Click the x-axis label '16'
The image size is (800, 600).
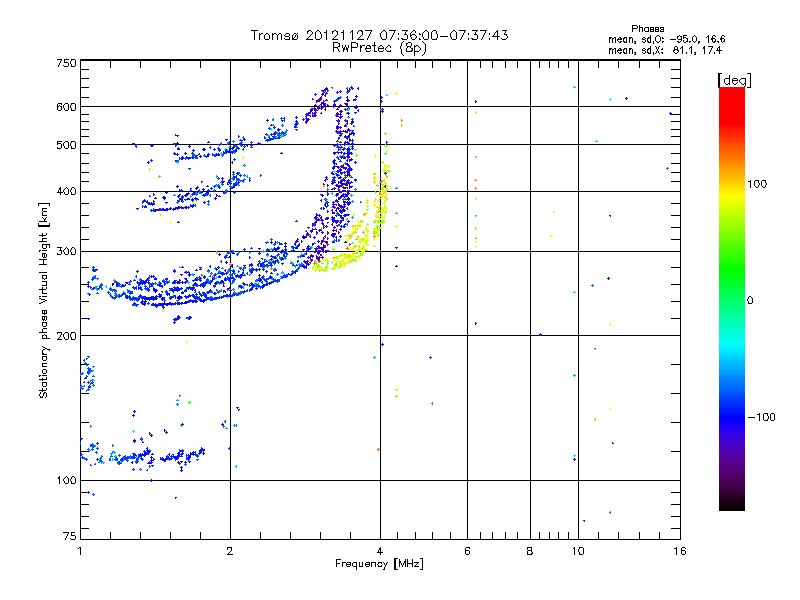[680, 551]
